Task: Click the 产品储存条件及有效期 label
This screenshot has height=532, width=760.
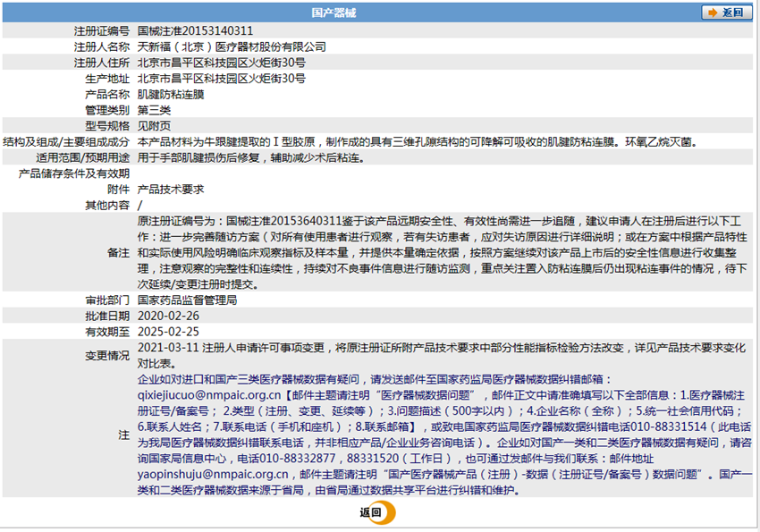Action: coord(74,173)
